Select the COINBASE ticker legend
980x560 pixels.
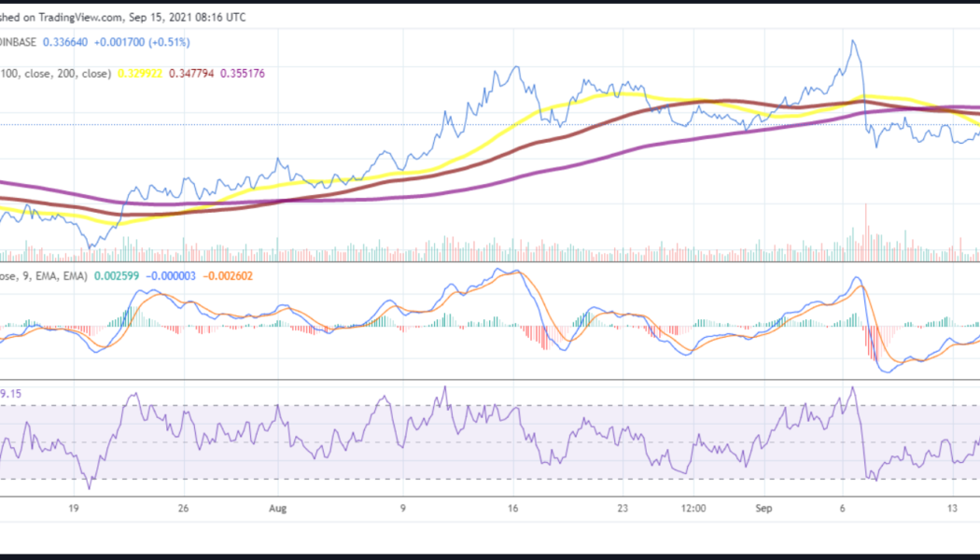coord(19,41)
